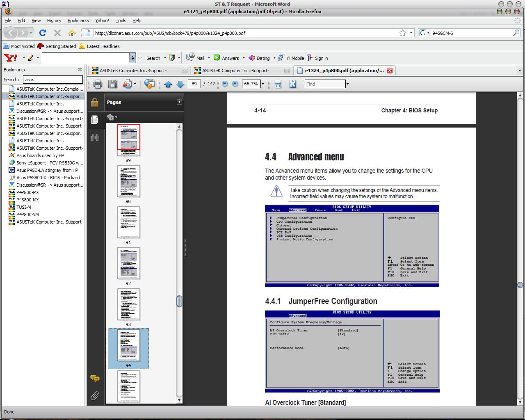Image resolution: width=525 pixels, height=420 pixels.
Task: Go to the Firefox home page
Action: (72, 33)
